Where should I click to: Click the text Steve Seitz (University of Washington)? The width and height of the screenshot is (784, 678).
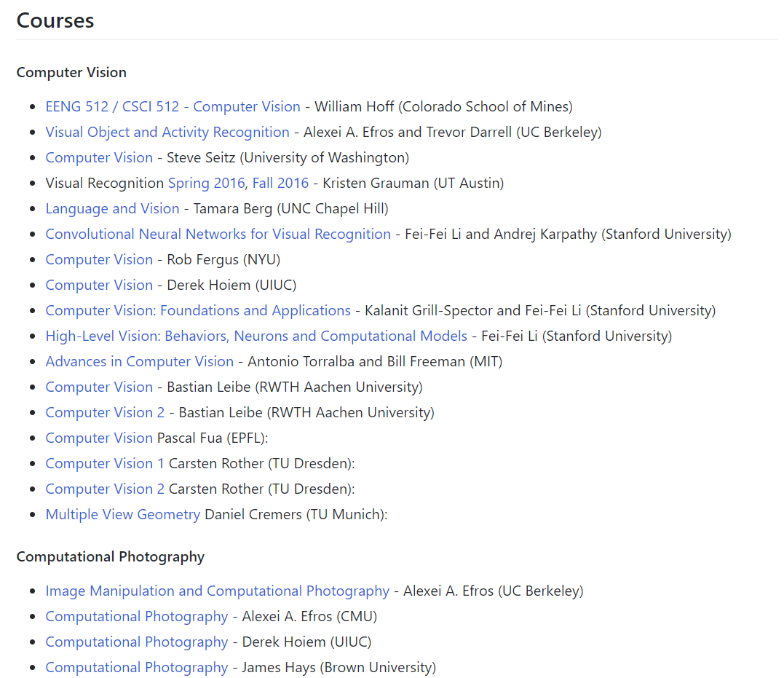[x=288, y=157]
